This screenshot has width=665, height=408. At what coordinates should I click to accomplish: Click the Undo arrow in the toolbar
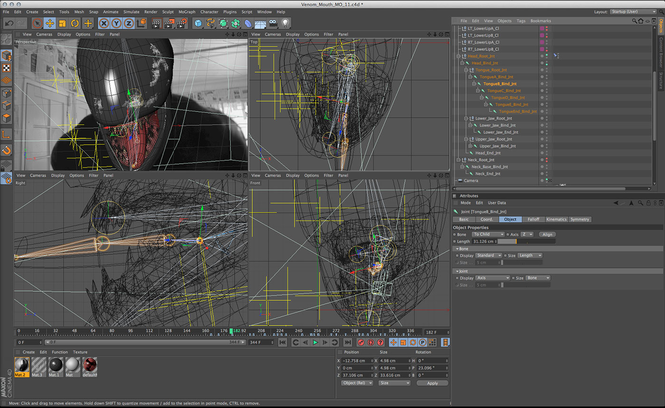[9, 23]
